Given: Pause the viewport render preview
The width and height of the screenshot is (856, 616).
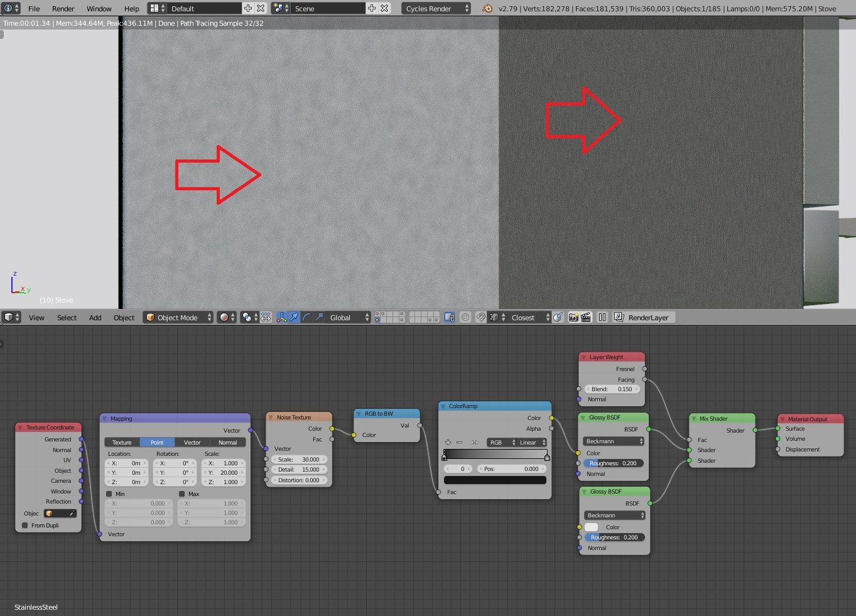Looking at the screenshot, I should coord(602,317).
